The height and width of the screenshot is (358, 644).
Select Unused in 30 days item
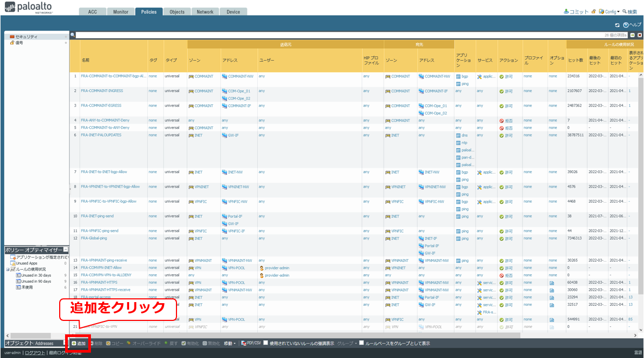click(36, 275)
